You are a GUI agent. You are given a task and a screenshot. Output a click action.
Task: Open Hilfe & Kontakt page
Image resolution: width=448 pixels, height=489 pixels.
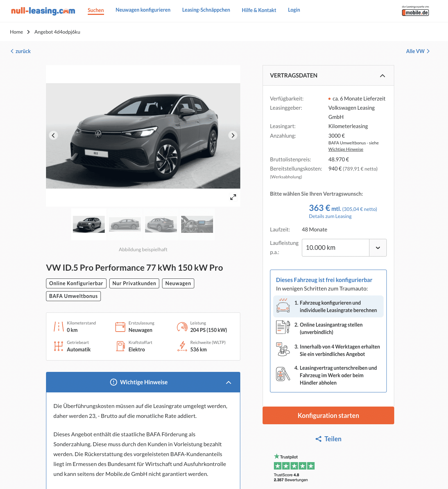pos(259,10)
